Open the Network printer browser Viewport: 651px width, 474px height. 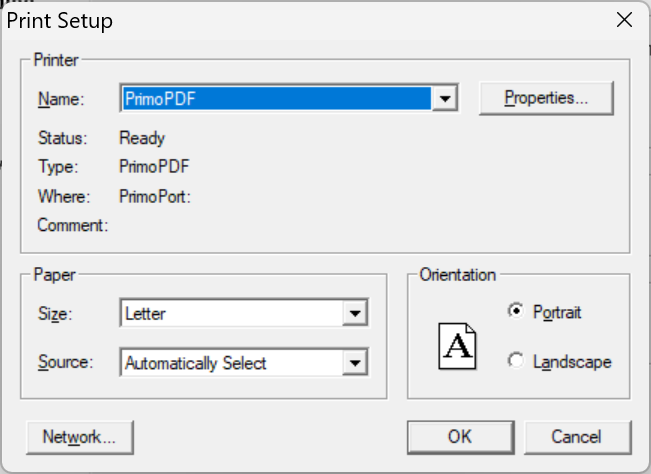pos(80,437)
